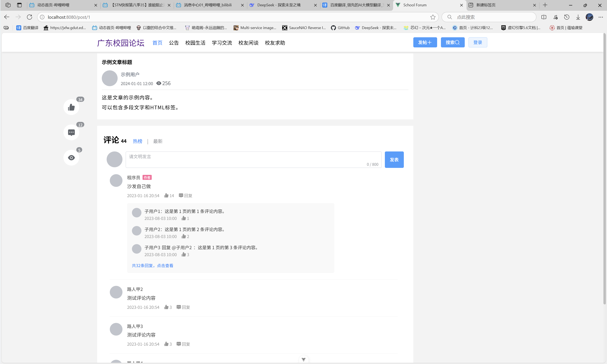Open comments via the sidebar comment bubble icon
607x364 pixels.
[71, 132]
